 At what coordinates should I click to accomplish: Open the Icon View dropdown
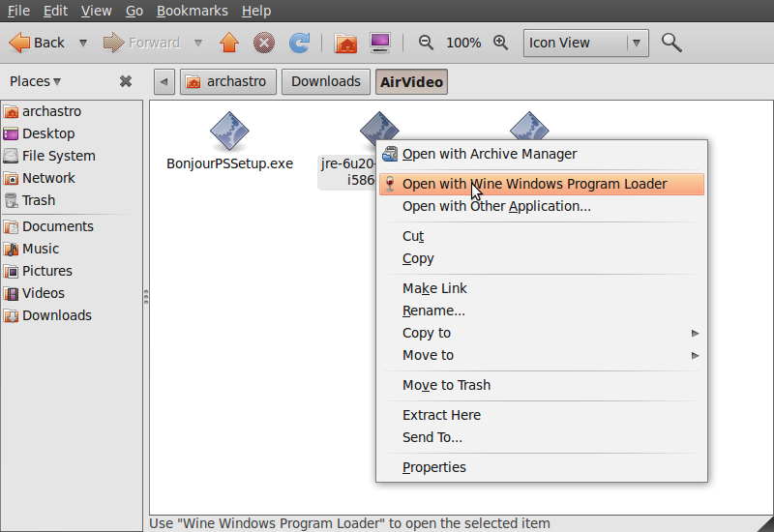585,43
